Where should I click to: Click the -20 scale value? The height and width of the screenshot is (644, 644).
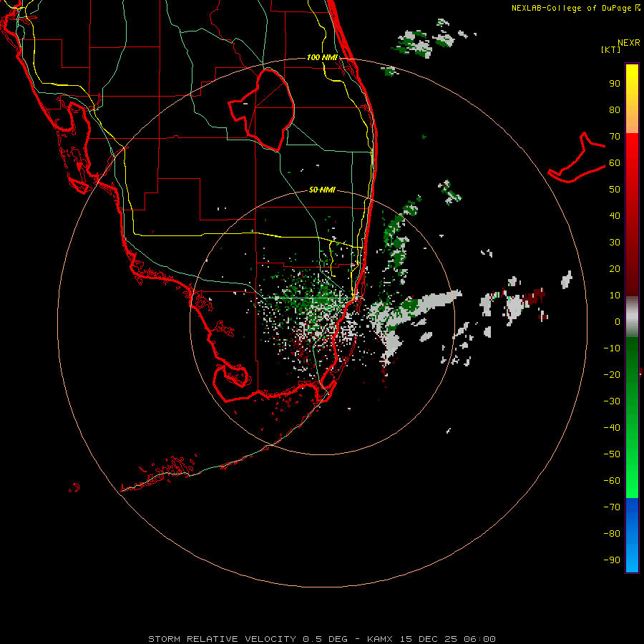[x=612, y=375]
